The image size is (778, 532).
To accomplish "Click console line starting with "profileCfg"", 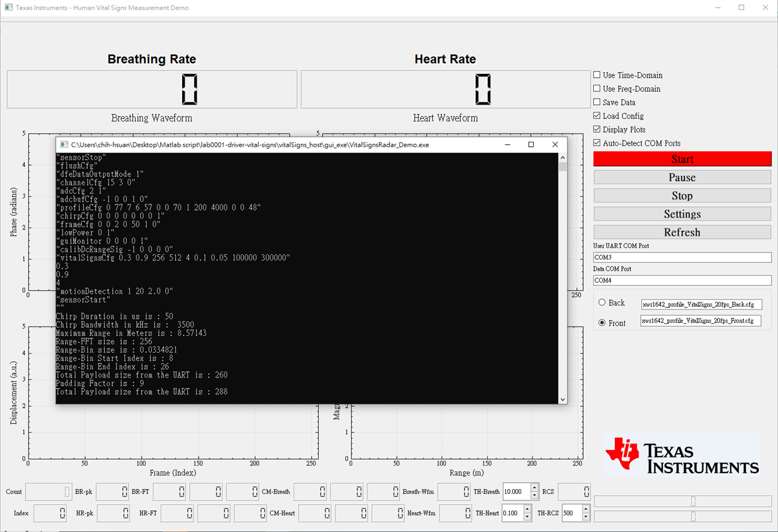I will click(x=159, y=207).
